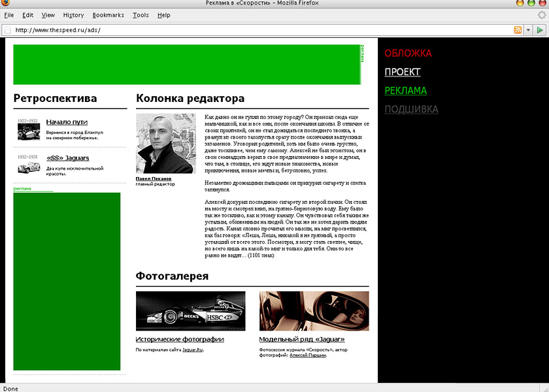The height and width of the screenshot is (392, 549).
Task: Click the RSS feed icon in address bar
Action: 518,30
